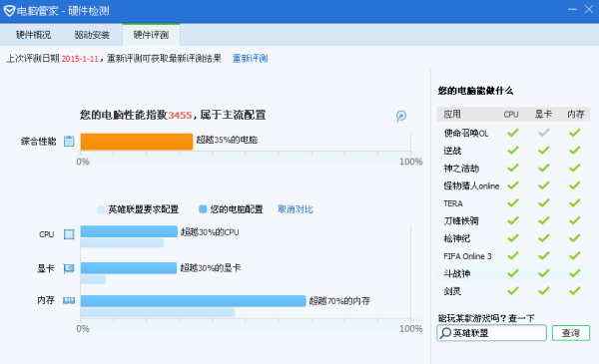Click the 内存 checkmark for 剑灵

[574, 291]
